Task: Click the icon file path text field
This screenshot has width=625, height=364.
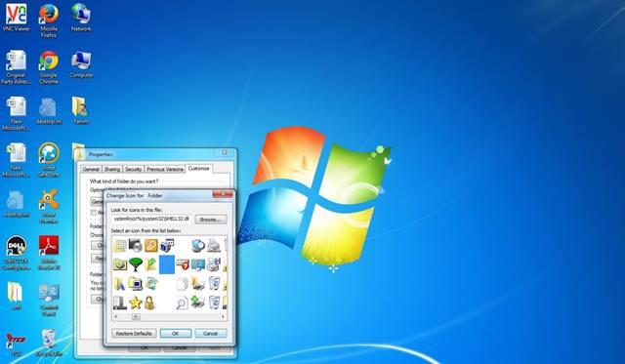Action: (x=151, y=220)
